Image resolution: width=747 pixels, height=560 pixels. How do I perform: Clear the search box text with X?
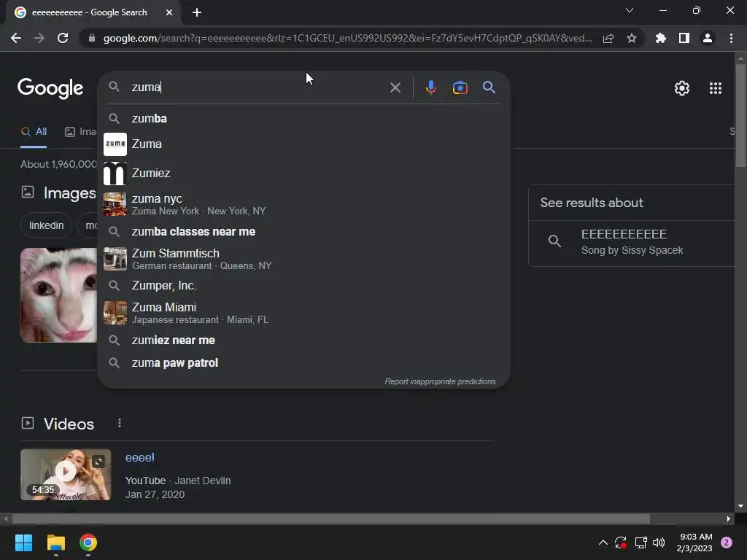(x=395, y=87)
